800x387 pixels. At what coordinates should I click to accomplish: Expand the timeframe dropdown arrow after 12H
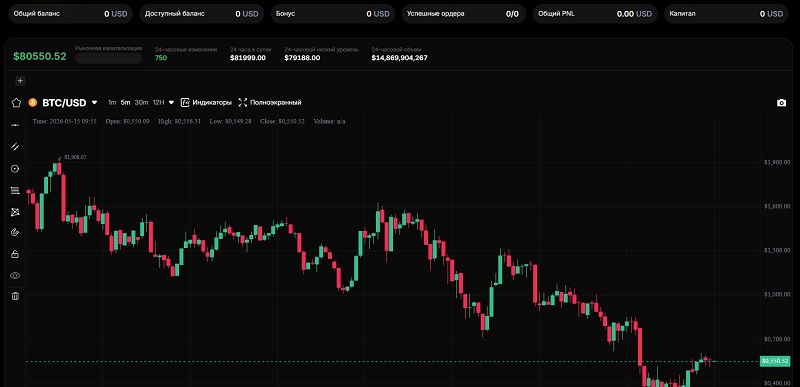171,102
